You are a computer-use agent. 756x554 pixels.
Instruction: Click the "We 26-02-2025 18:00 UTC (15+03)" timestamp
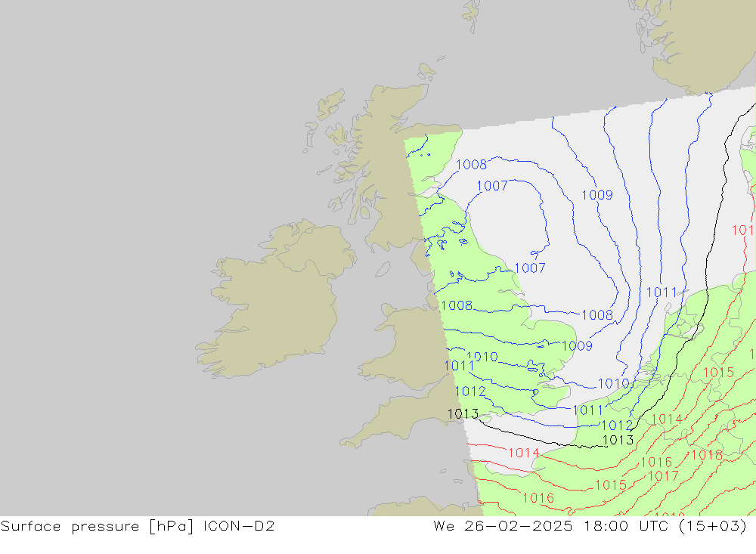pos(590,526)
